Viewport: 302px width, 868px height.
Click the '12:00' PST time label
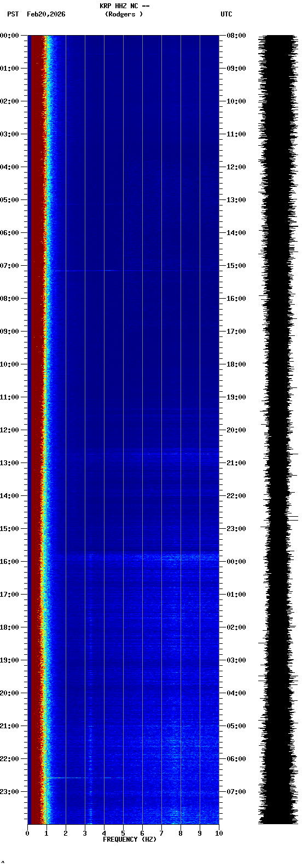[9, 430]
